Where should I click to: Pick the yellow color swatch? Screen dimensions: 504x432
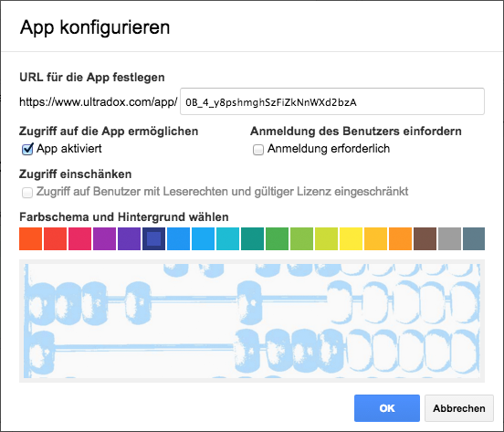pos(351,238)
